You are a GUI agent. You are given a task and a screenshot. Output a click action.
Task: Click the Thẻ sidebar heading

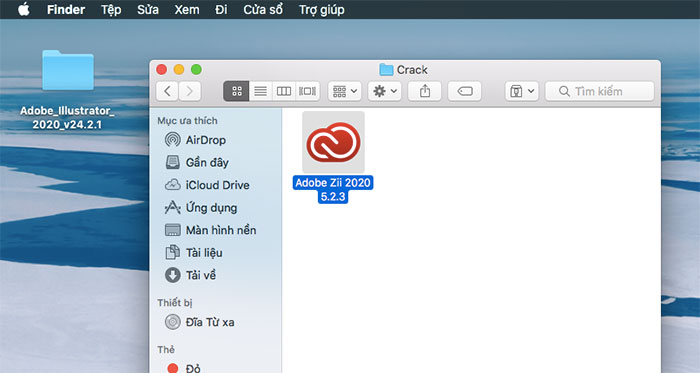[x=166, y=349]
